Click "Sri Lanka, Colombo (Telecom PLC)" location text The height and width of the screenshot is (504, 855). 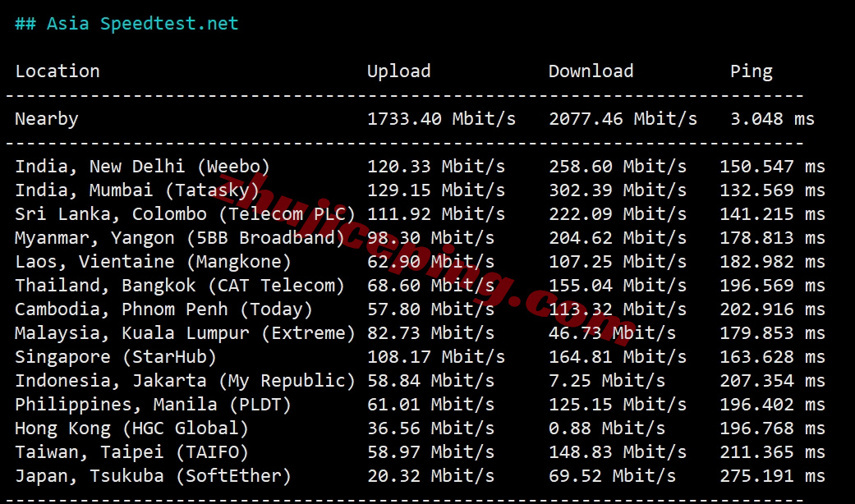pos(186,214)
